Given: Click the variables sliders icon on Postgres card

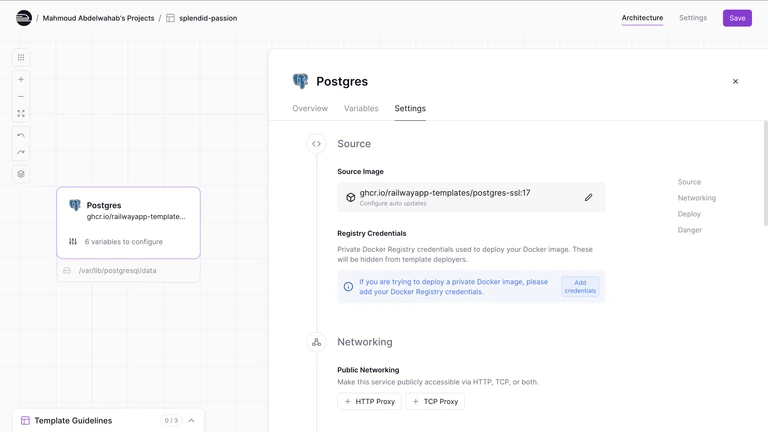Looking at the screenshot, I should coord(73,241).
